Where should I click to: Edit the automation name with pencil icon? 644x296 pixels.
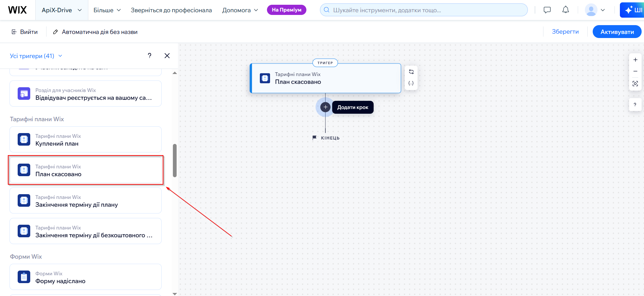coord(55,32)
